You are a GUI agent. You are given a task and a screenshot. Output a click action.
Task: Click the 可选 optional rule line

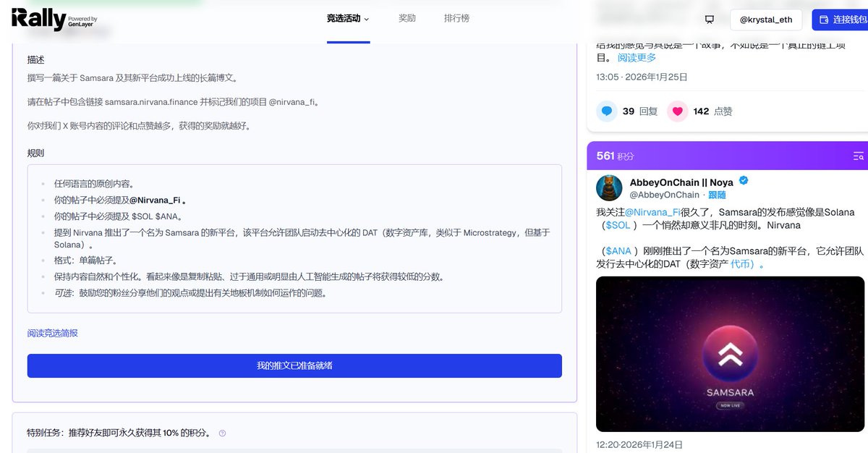(191, 293)
